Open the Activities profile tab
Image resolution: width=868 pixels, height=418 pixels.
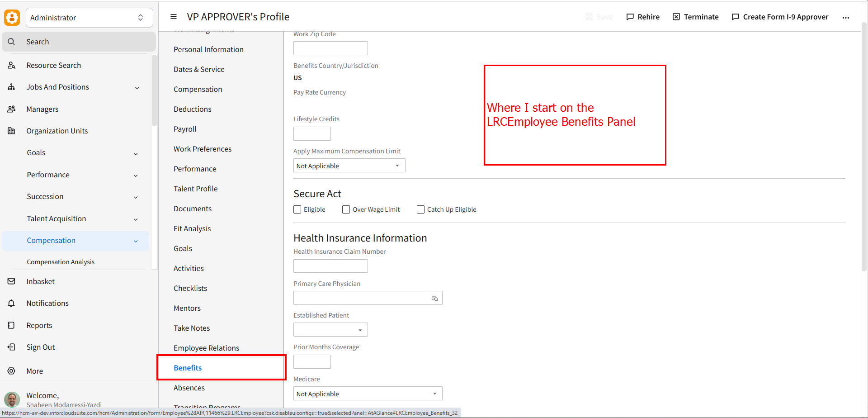pyautogui.click(x=189, y=268)
